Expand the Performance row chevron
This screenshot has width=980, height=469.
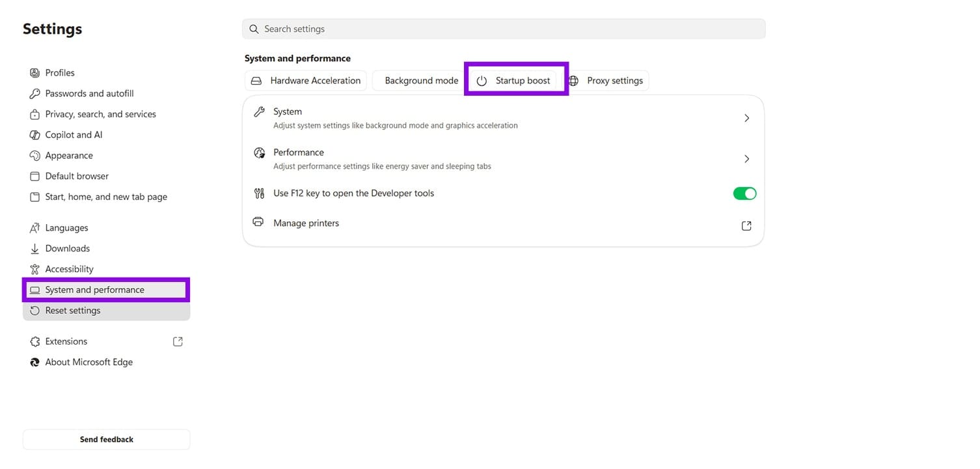[x=746, y=159]
